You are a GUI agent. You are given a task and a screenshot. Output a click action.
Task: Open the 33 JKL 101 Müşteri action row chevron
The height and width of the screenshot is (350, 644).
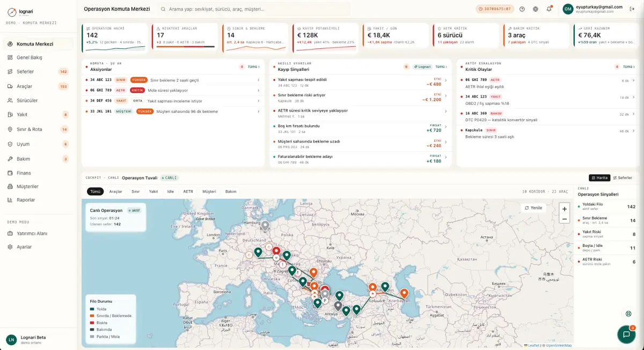(x=258, y=111)
